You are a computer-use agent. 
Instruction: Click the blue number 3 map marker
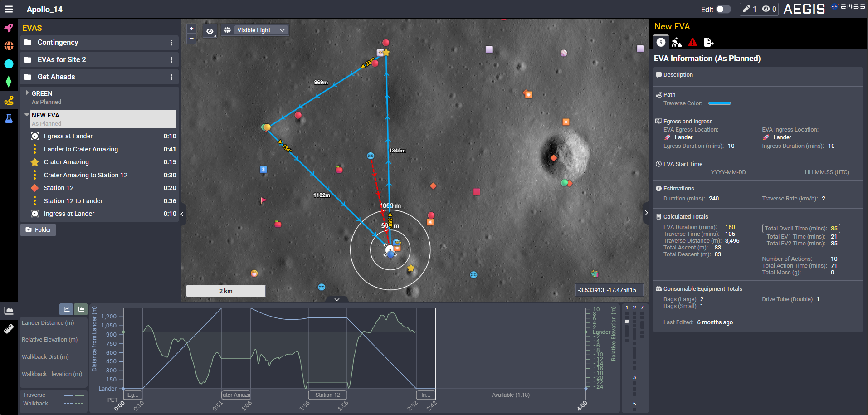click(x=263, y=170)
